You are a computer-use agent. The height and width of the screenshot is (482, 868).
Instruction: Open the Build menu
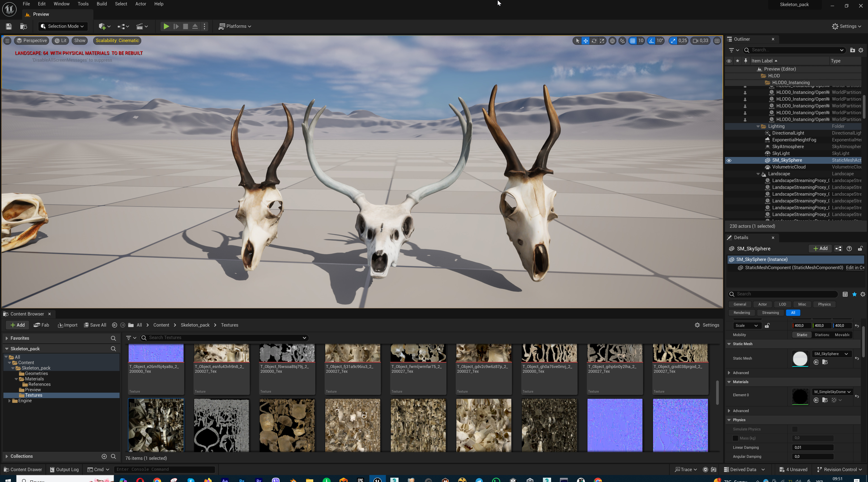click(101, 4)
